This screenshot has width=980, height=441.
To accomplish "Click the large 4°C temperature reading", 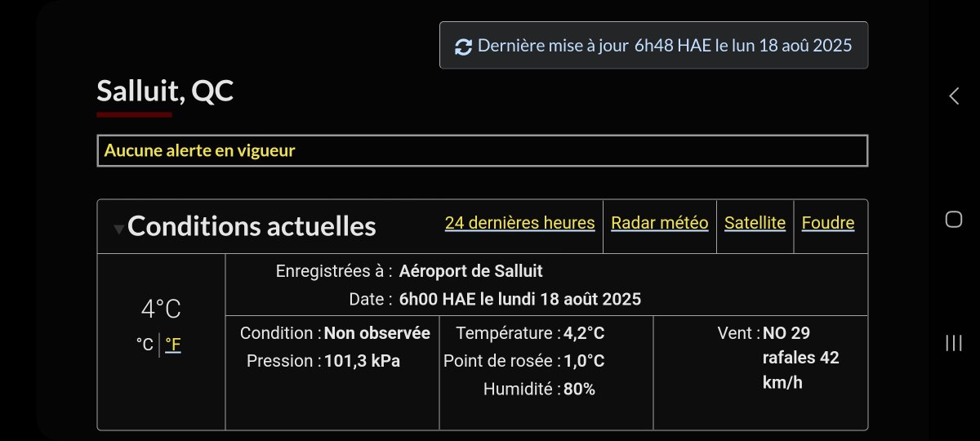I will pos(161,310).
